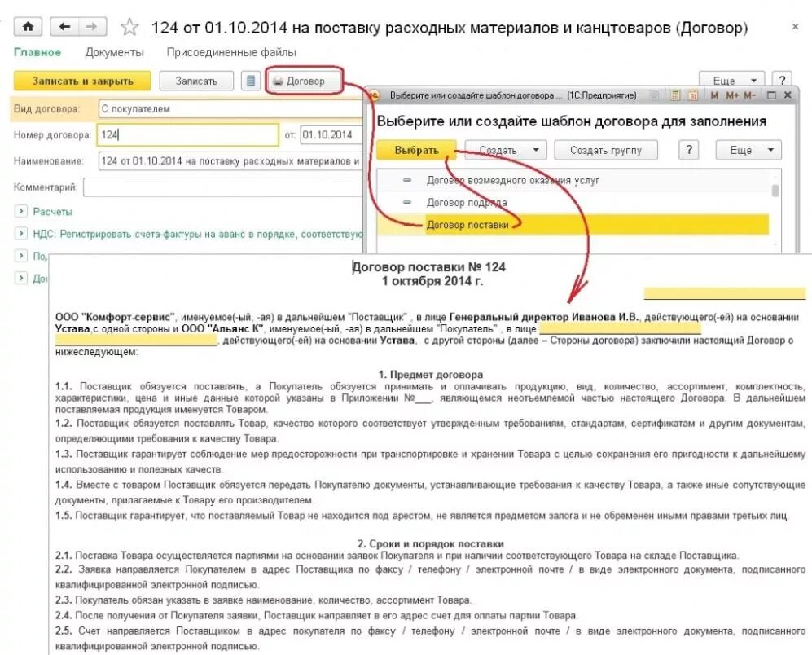Add contract to favorites star
The width and height of the screenshot is (812, 655).
(x=129, y=27)
